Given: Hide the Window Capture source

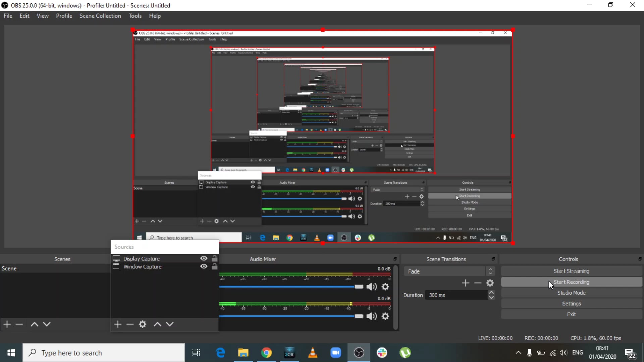Looking at the screenshot, I should (204, 266).
